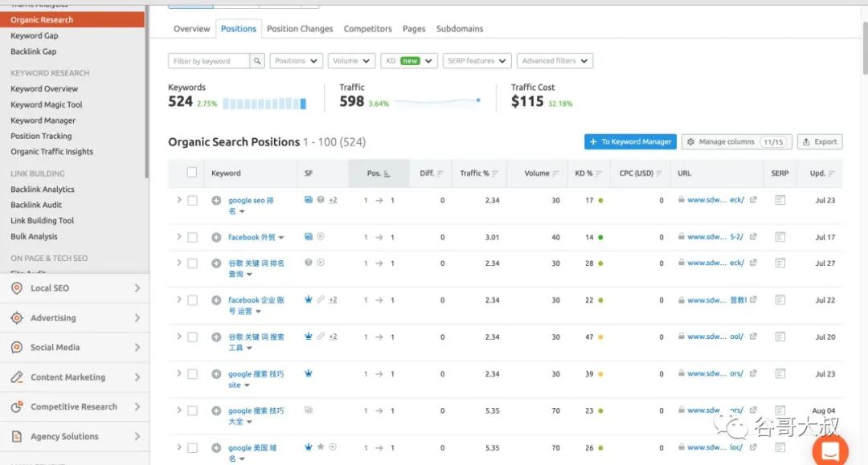This screenshot has height=465, width=868.
Task: Click the Export button
Action: pos(820,141)
